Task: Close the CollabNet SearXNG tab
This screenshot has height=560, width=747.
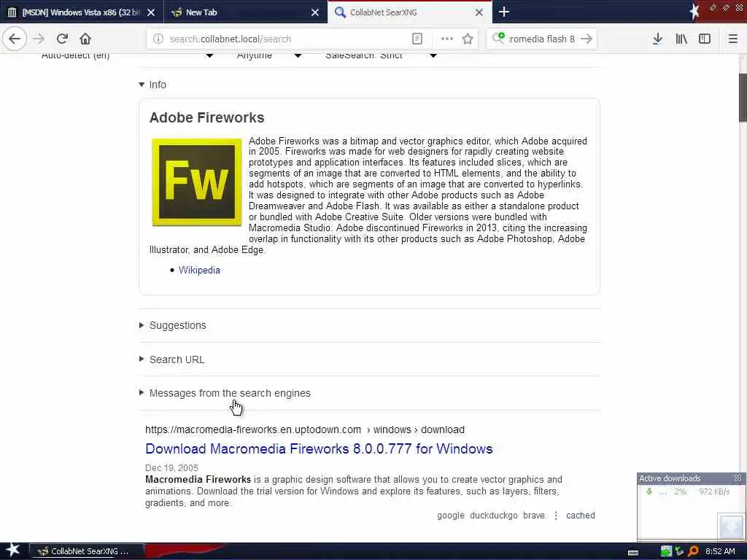Action: (479, 12)
